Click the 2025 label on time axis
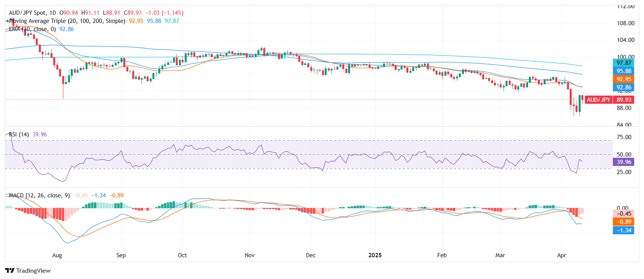Viewport: 644px width, 279px height. pyautogui.click(x=375, y=255)
